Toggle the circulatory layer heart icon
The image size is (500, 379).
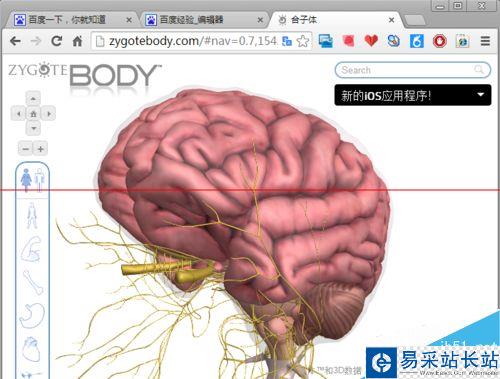[32, 349]
